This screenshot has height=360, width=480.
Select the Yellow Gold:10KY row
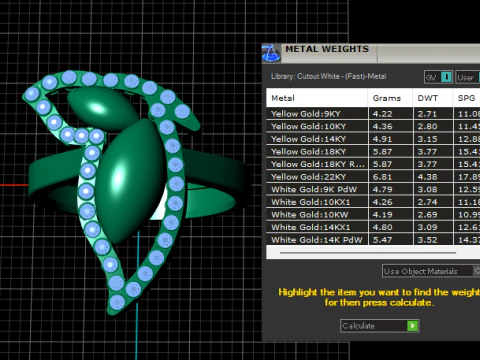pos(373,126)
